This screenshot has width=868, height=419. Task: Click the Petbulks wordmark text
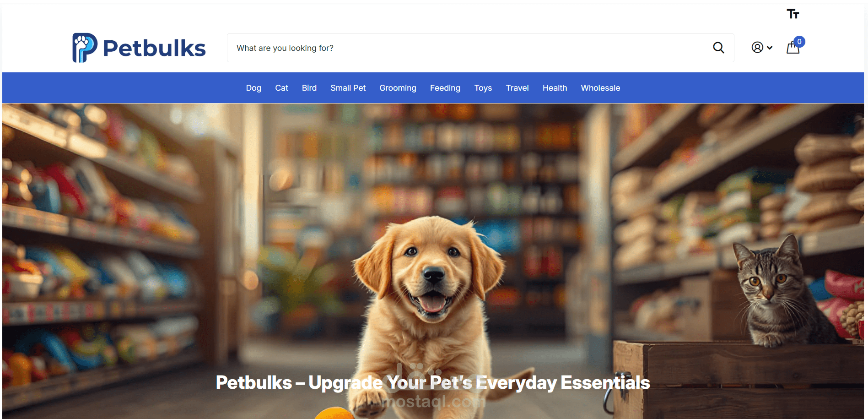point(154,48)
